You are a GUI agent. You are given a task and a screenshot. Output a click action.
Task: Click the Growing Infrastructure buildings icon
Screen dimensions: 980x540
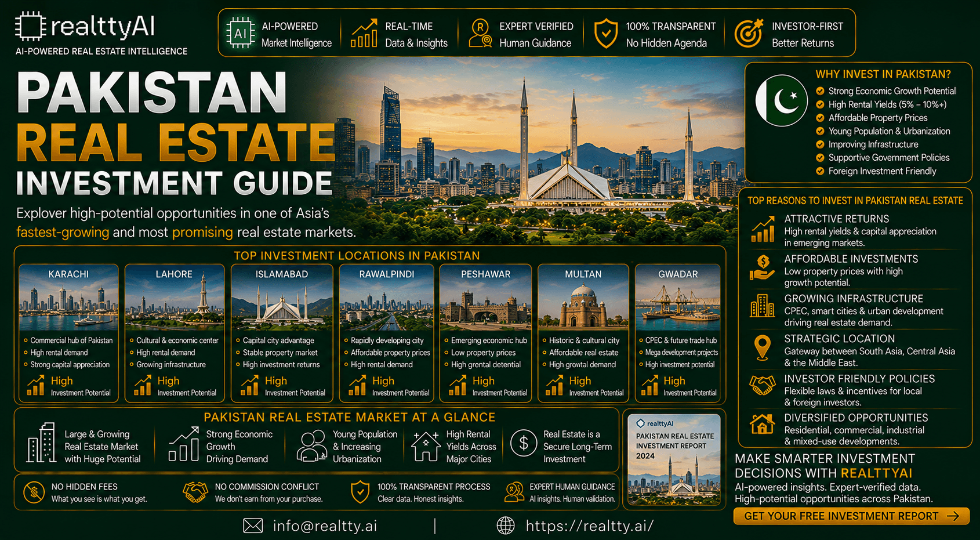[763, 306]
